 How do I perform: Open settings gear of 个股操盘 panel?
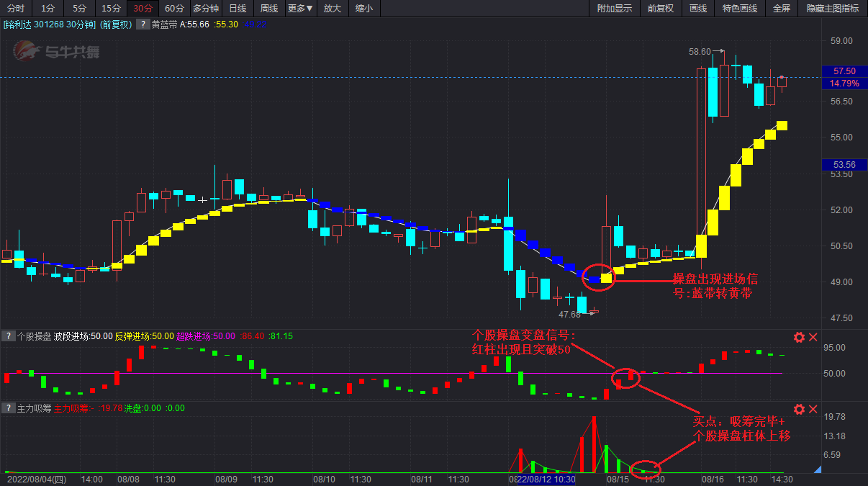(x=799, y=337)
